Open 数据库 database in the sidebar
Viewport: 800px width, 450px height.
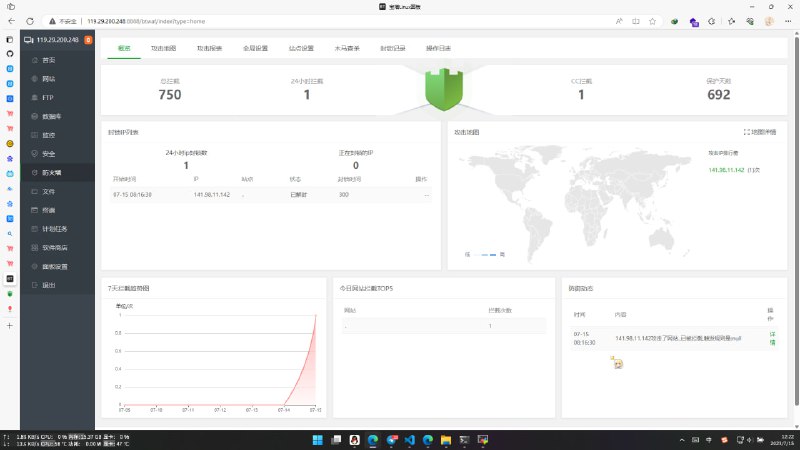[50, 116]
